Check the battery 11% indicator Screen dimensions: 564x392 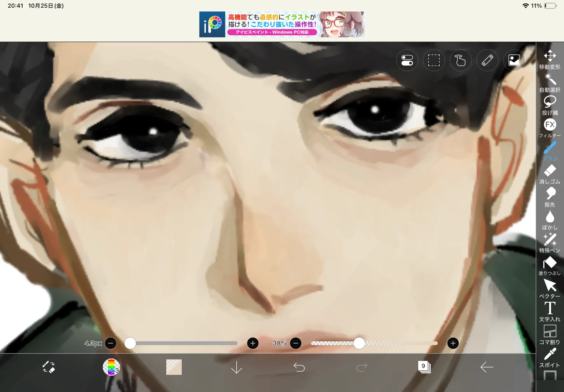click(x=544, y=6)
